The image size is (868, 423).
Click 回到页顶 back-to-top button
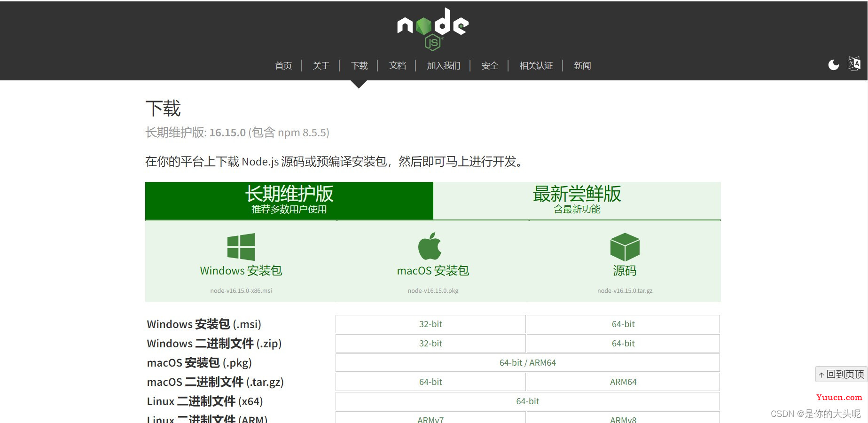[x=841, y=374]
